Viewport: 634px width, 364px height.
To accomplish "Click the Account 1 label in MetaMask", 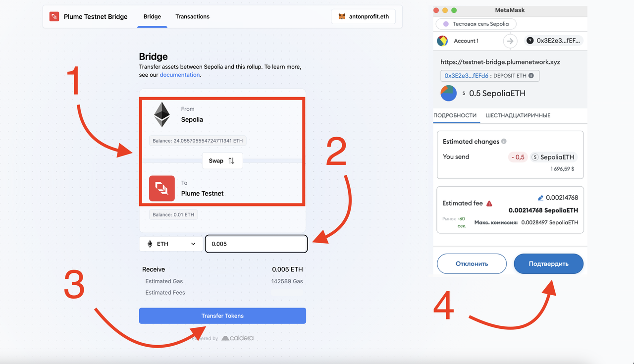I will [x=466, y=41].
